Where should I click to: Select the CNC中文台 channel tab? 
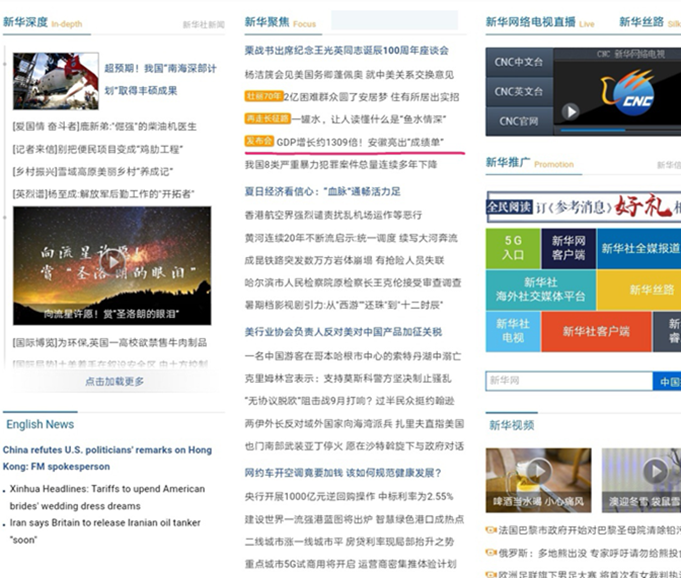point(519,62)
